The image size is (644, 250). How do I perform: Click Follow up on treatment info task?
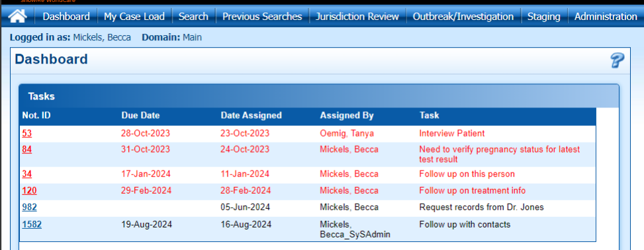[473, 190]
